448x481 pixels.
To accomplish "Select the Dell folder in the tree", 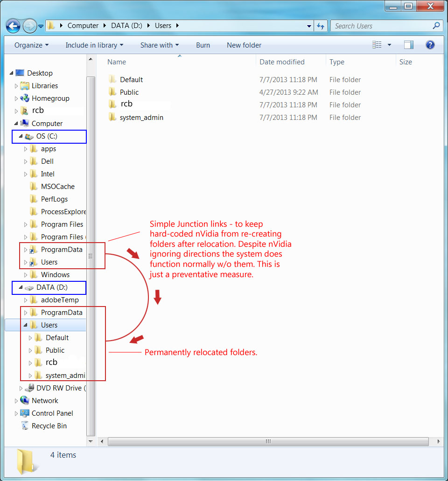I will pyautogui.click(x=47, y=161).
